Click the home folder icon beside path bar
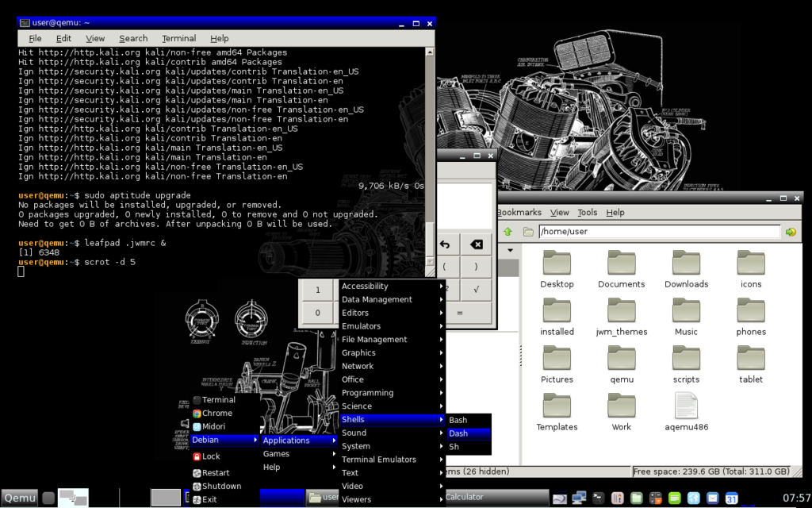 (528, 232)
